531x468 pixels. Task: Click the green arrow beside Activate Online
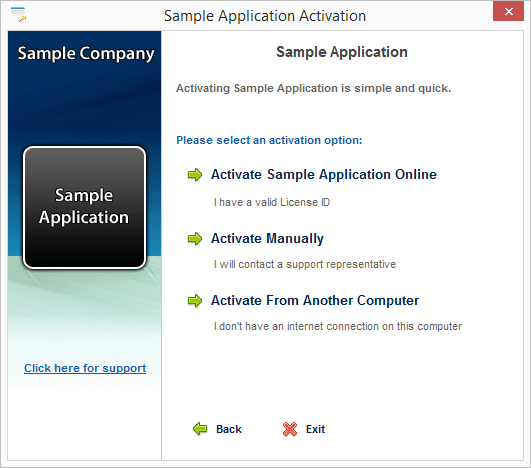point(195,175)
